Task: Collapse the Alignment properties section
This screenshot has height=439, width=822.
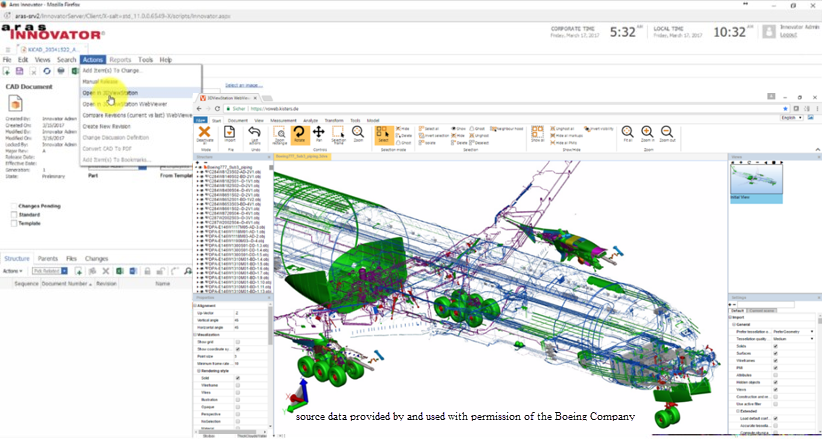Action: [195, 306]
